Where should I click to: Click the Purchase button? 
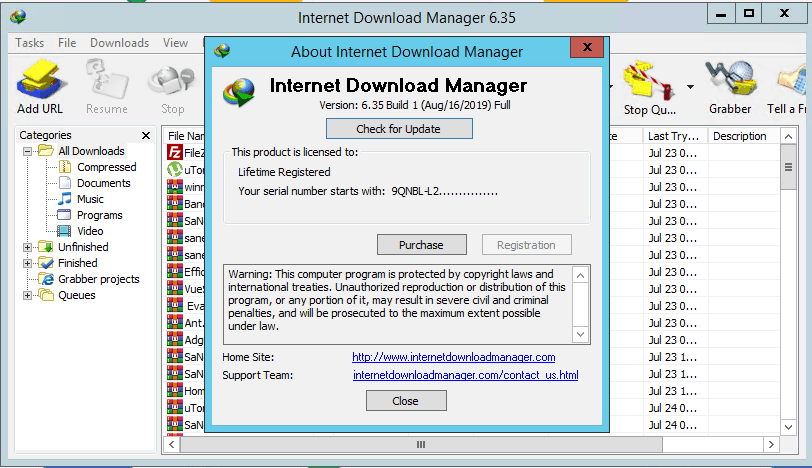(x=422, y=245)
